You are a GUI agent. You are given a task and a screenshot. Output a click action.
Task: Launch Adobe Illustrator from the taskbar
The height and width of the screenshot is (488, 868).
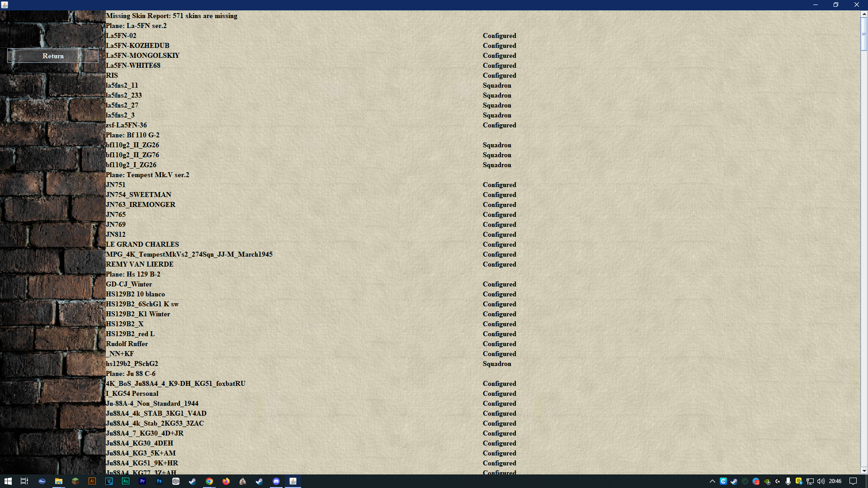point(92,481)
